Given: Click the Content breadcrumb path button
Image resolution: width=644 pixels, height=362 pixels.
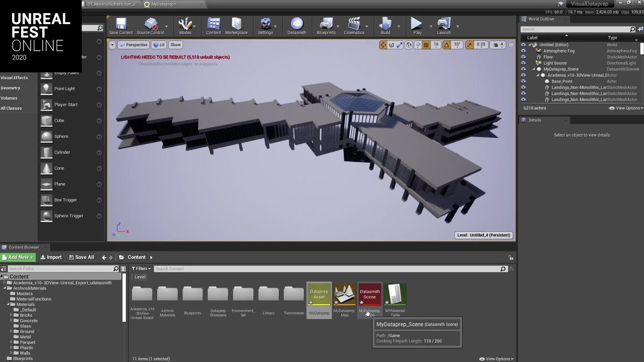Looking at the screenshot, I should click(136, 257).
